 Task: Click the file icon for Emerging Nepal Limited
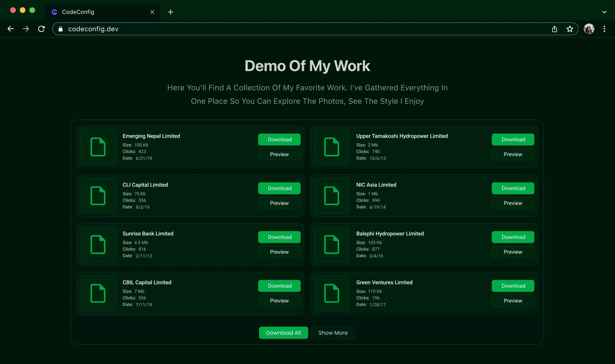click(98, 147)
